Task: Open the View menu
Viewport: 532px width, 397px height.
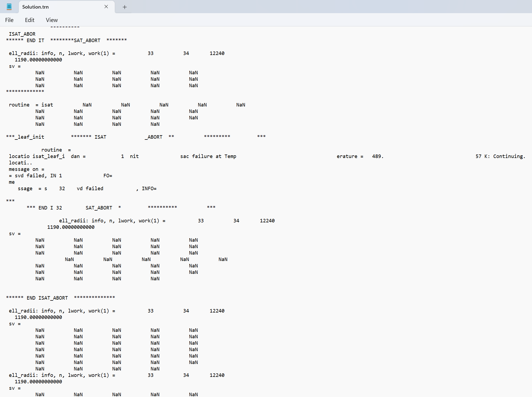Action: pyautogui.click(x=52, y=20)
